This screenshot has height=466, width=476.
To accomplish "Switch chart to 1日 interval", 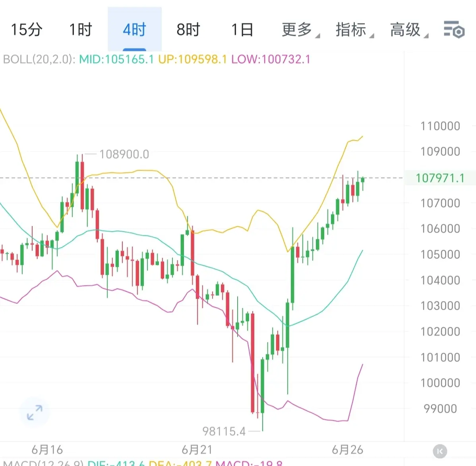I will [x=242, y=30].
